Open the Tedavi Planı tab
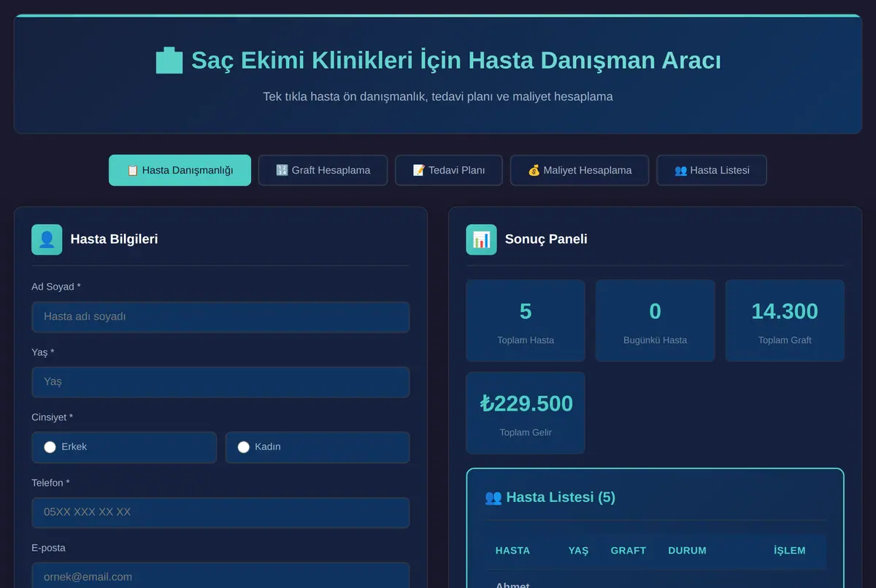This screenshot has width=876, height=588. click(449, 170)
